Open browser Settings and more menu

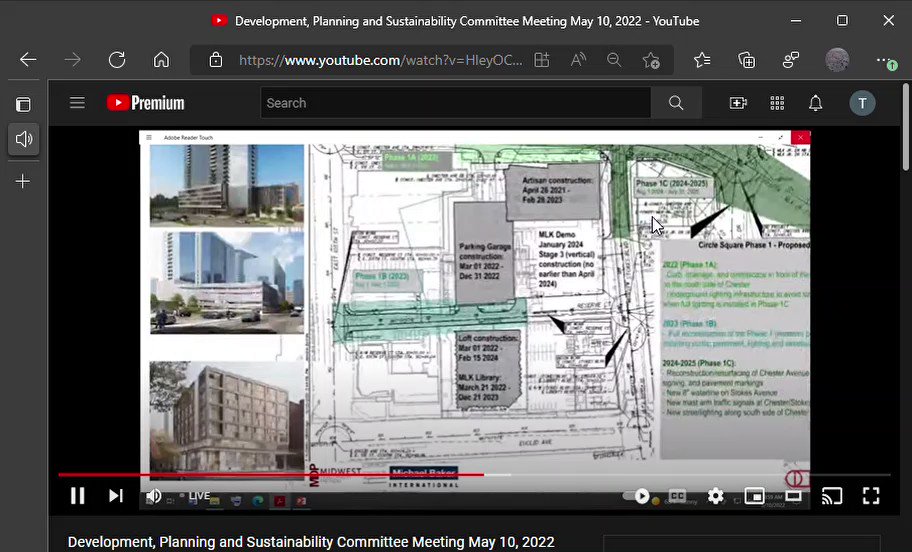click(884, 60)
